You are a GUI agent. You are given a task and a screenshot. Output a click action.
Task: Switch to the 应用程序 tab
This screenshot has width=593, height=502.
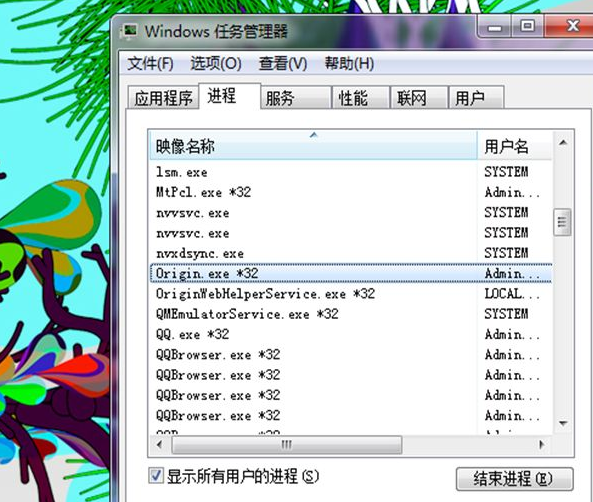coord(163,98)
